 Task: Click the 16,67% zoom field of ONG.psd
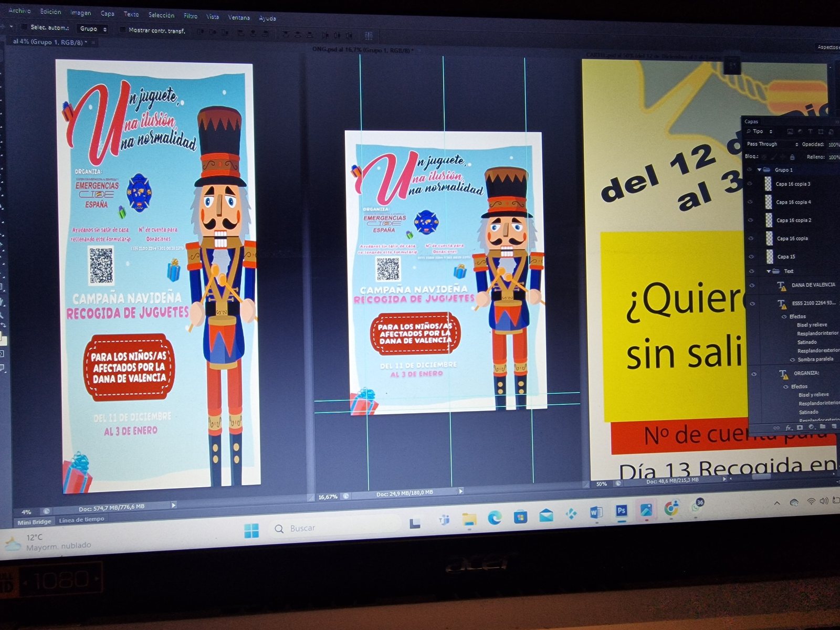328,497
